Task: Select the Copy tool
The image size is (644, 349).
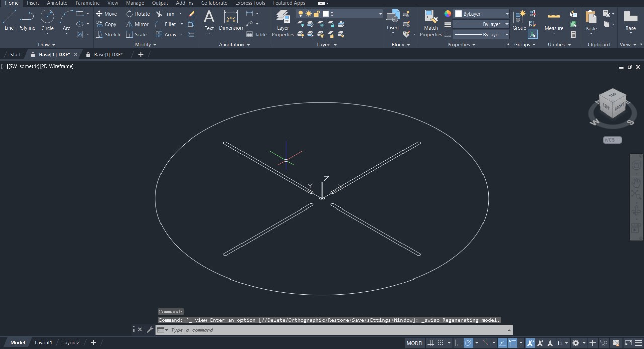Action: (106, 24)
